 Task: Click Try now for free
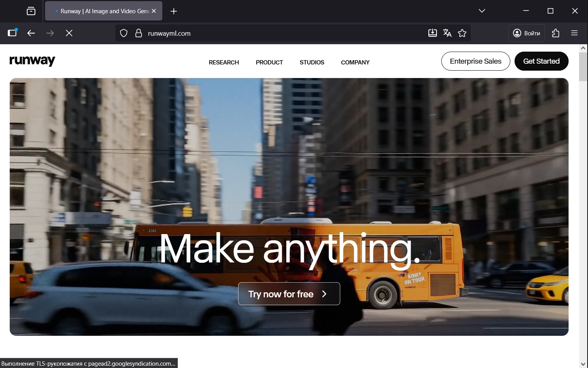pos(289,294)
